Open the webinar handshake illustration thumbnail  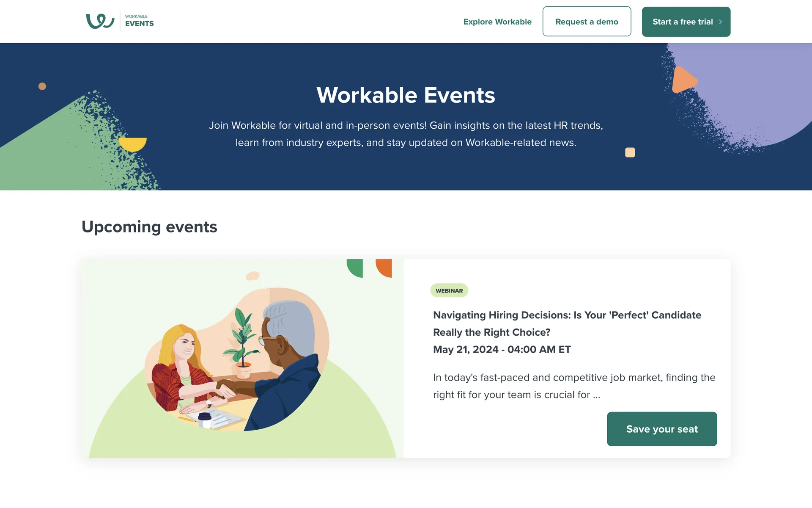242,358
